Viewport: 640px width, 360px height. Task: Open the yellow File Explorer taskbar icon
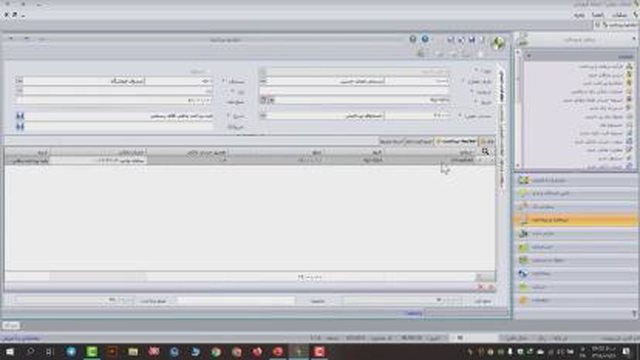(133, 352)
